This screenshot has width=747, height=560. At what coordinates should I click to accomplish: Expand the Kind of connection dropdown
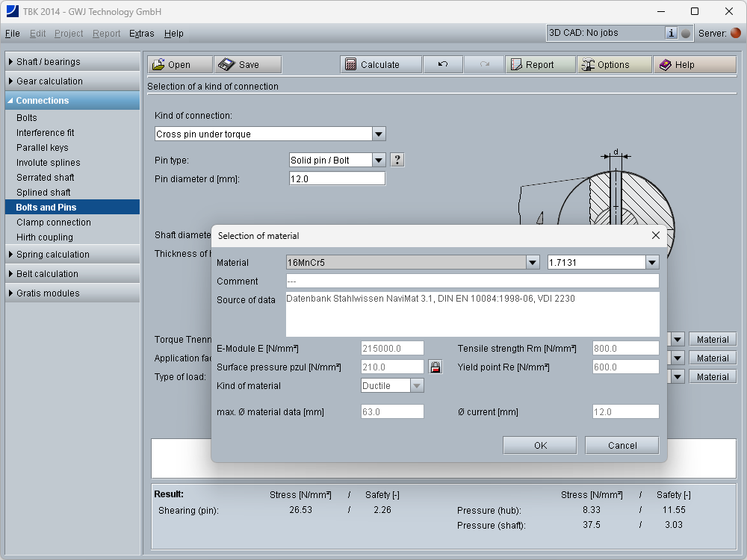[x=379, y=134]
